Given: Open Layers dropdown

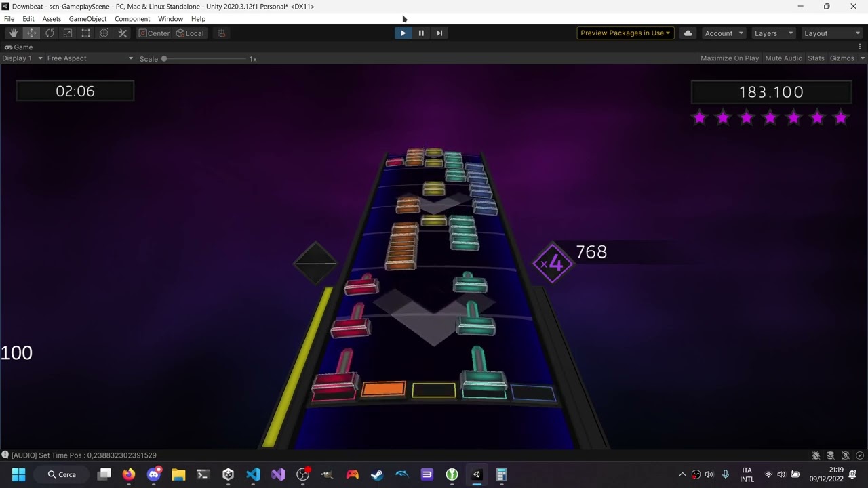Looking at the screenshot, I should pyautogui.click(x=773, y=33).
